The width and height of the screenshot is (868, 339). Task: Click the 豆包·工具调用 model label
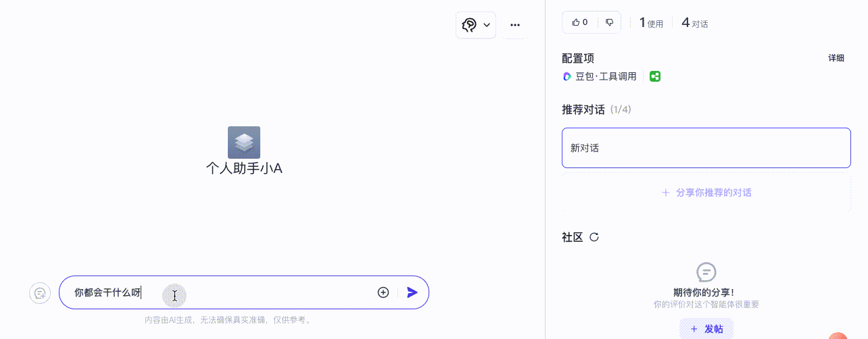click(606, 76)
